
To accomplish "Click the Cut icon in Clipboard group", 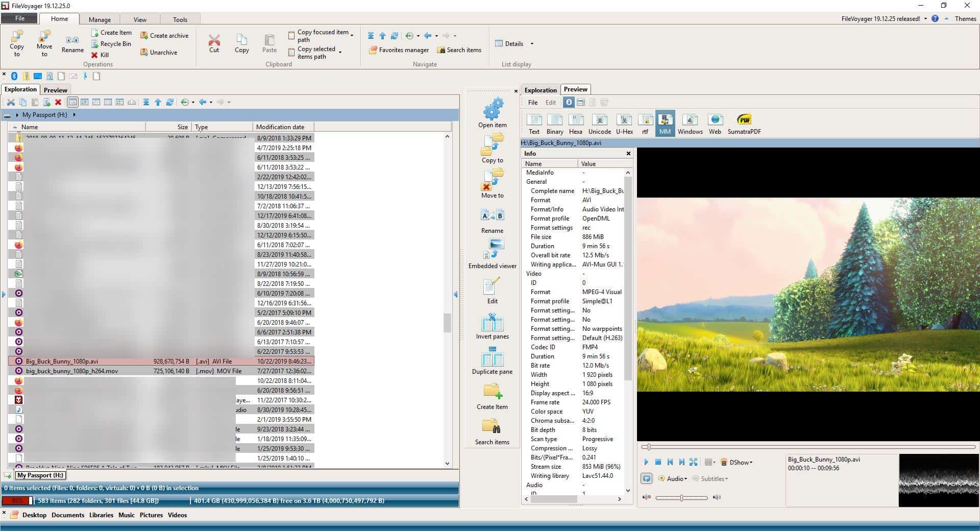I will pyautogui.click(x=214, y=43).
